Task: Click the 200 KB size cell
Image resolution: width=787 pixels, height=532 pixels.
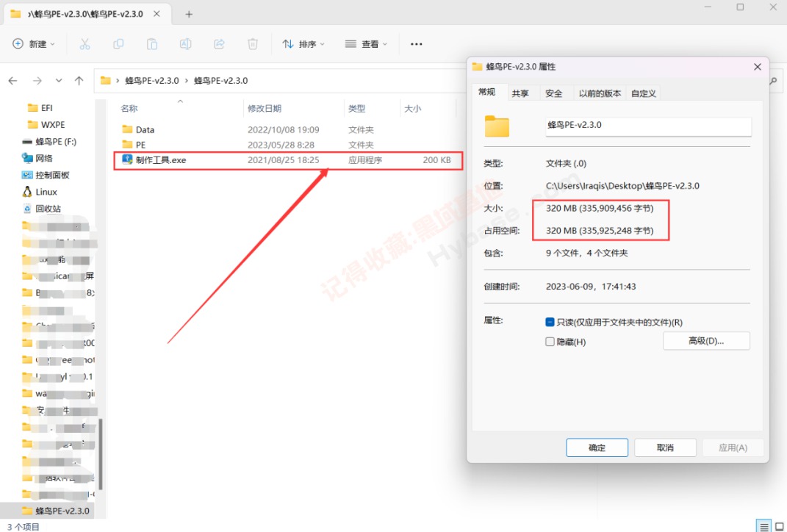Action: click(436, 160)
